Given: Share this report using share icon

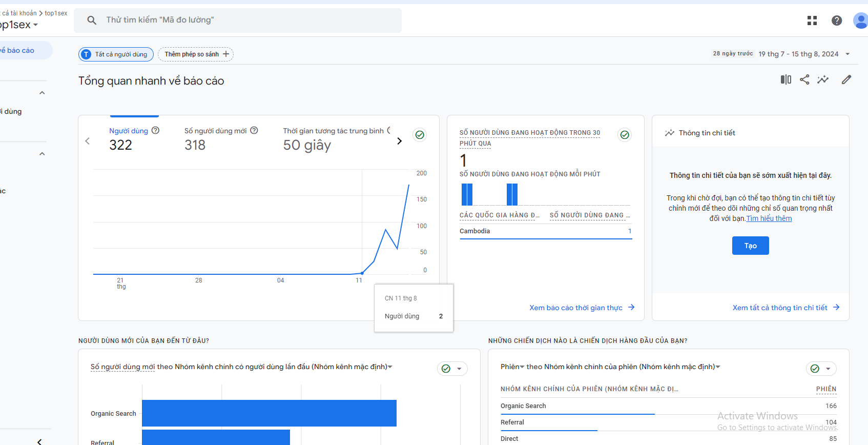Looking at the screenshot, I should 804,79.
